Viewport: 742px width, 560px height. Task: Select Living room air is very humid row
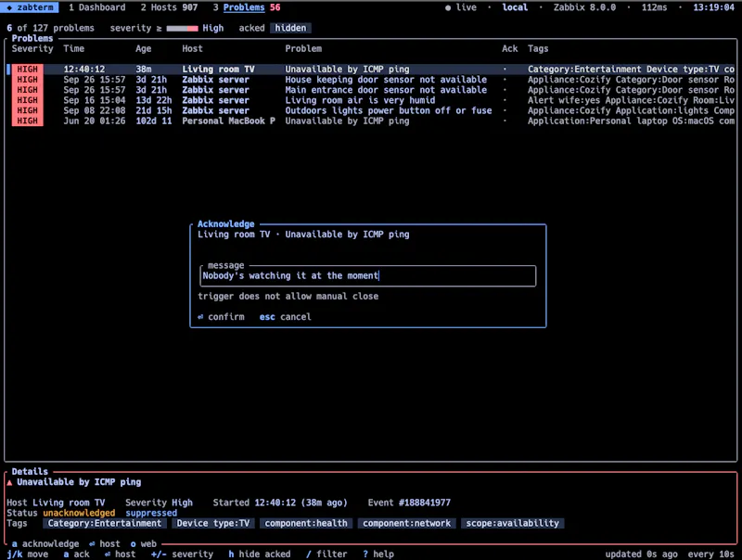(371, 100)
